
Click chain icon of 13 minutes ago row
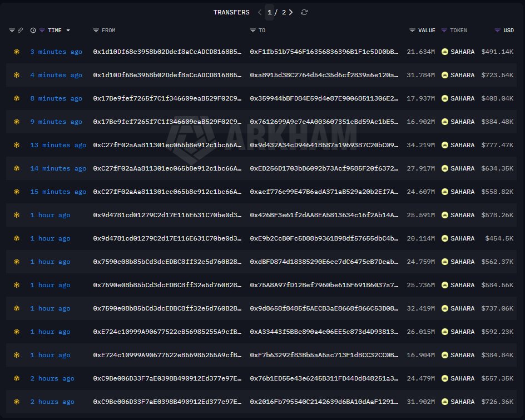(17, 145)
